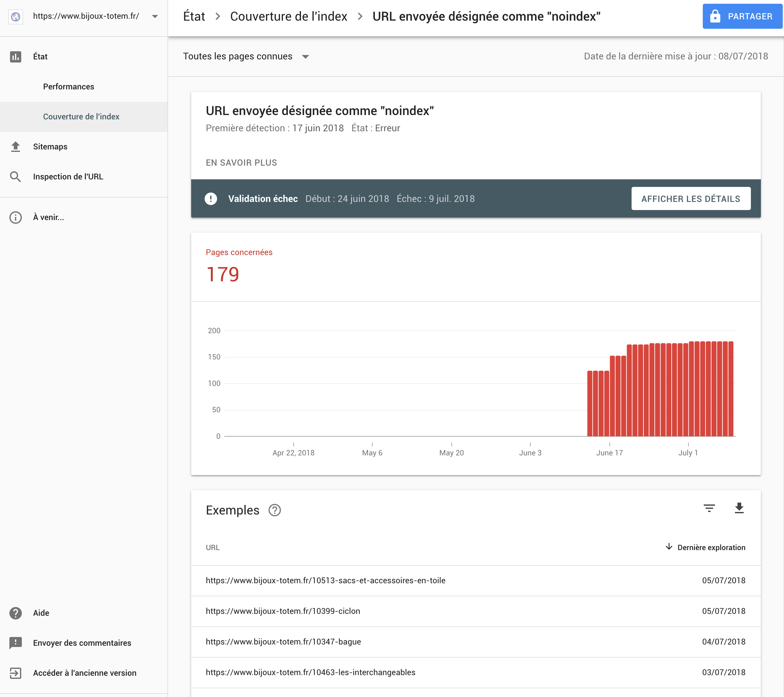Open the Exemples help tooltip icon
The width and height of the screenshot is (784, 697).
(275, 510)
